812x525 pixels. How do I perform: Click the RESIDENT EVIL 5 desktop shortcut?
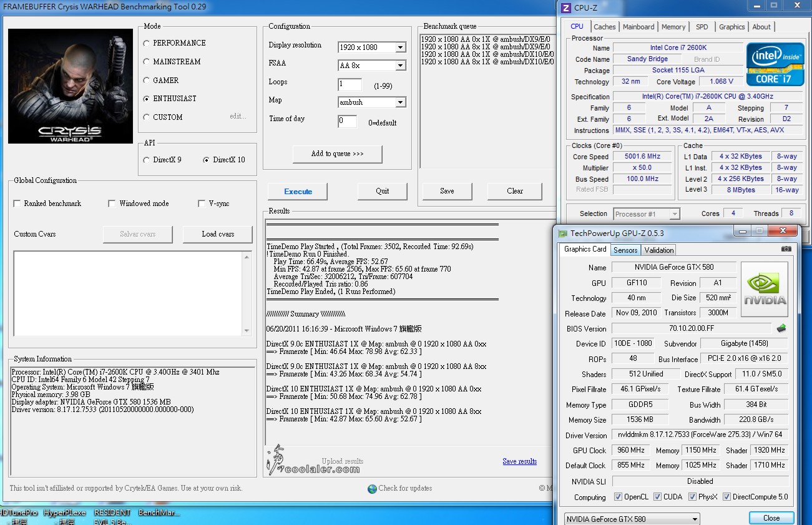tap(112, 517)
